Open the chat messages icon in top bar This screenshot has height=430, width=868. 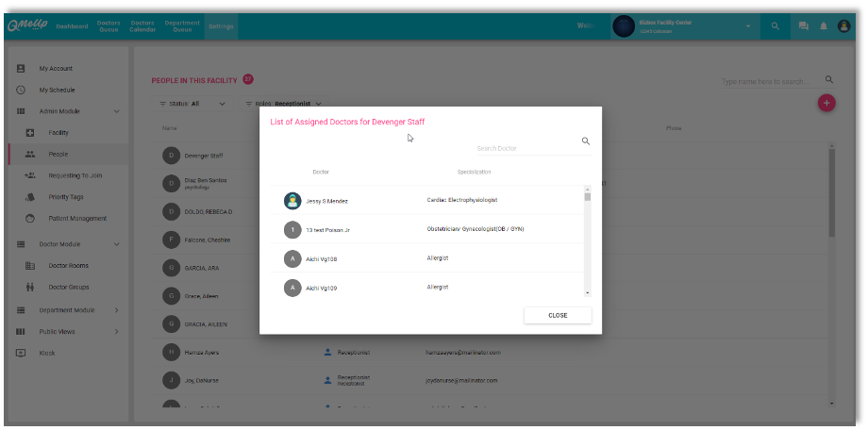[803, 26]
